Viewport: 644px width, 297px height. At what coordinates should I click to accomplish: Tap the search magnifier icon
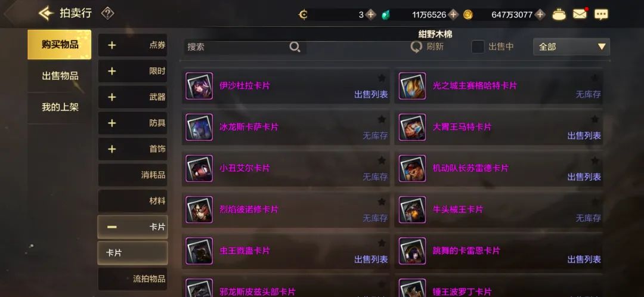point(295,47)
